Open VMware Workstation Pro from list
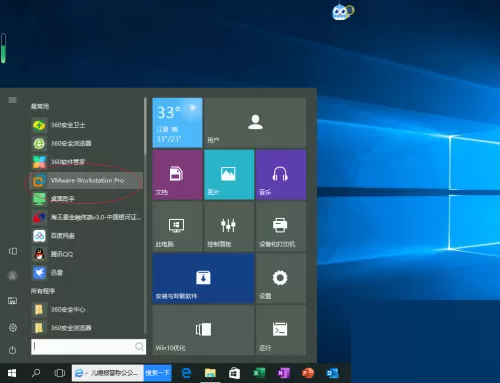Viewport: 500px width, 383px height. (x=86, y=181)
